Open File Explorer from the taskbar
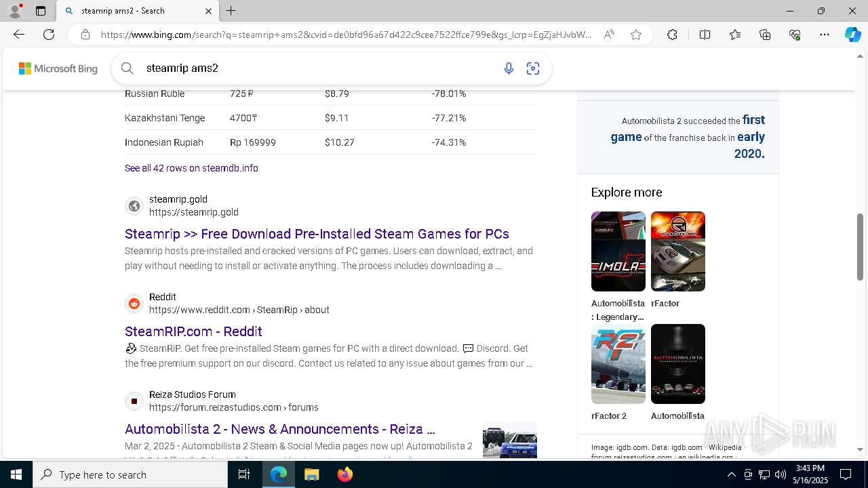Viewport: 868px width, 488px height. (x=312, y=474)
